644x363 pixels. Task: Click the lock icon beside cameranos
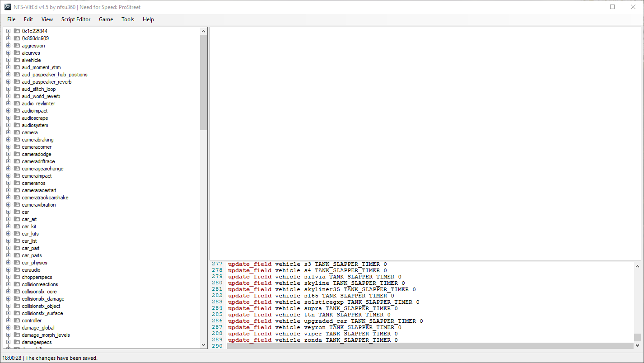(17, 183)
